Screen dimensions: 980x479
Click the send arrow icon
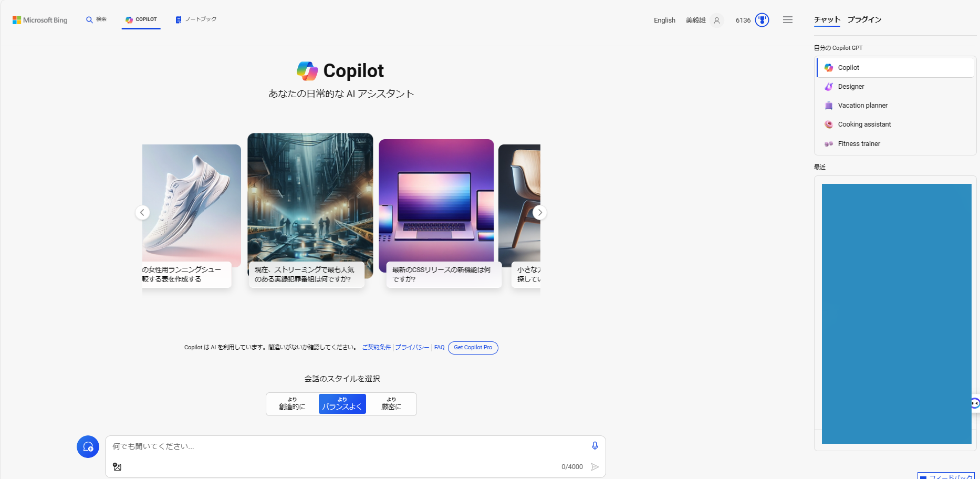click(x=595, y=467)
